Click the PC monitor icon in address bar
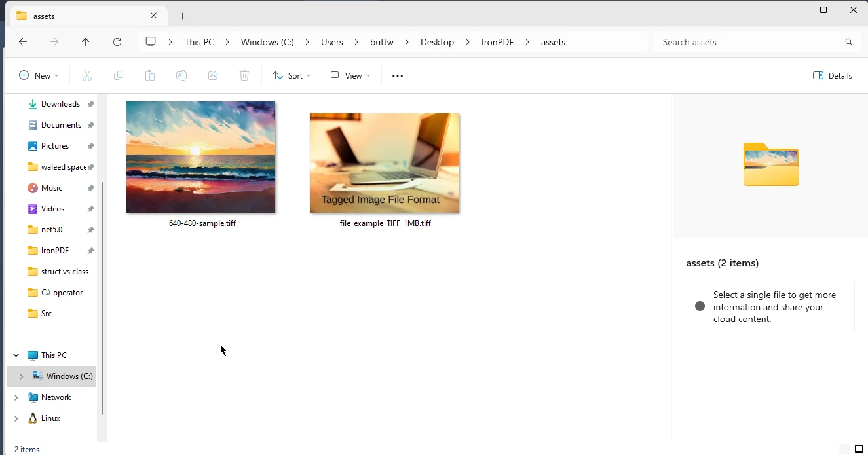This screenshot has height=455, width=868. (x=151, y=42)
